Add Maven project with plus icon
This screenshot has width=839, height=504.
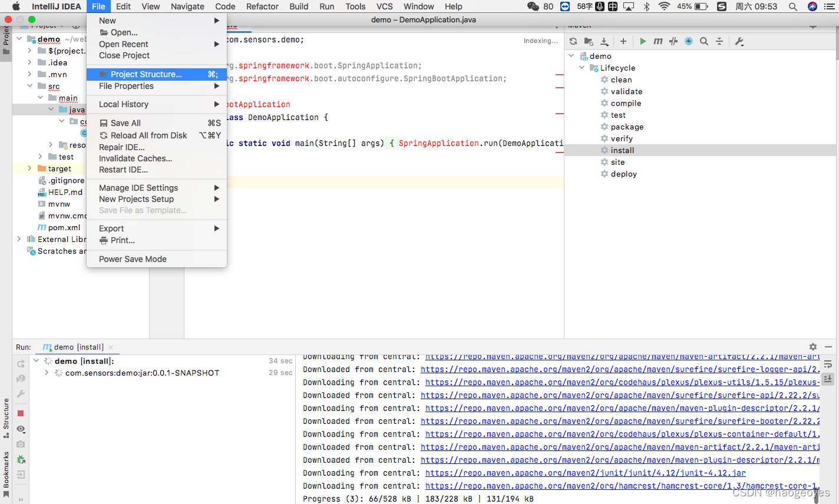tap(623, 41)
